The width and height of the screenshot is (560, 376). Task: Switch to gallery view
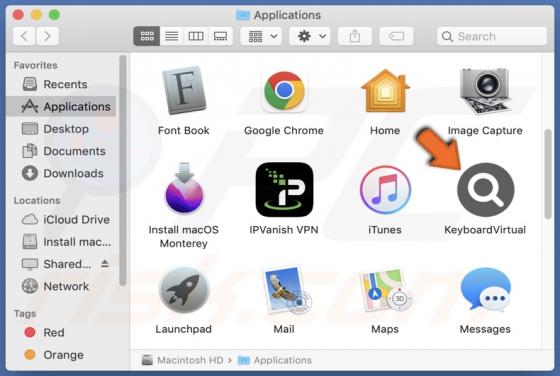coord(220,36)
